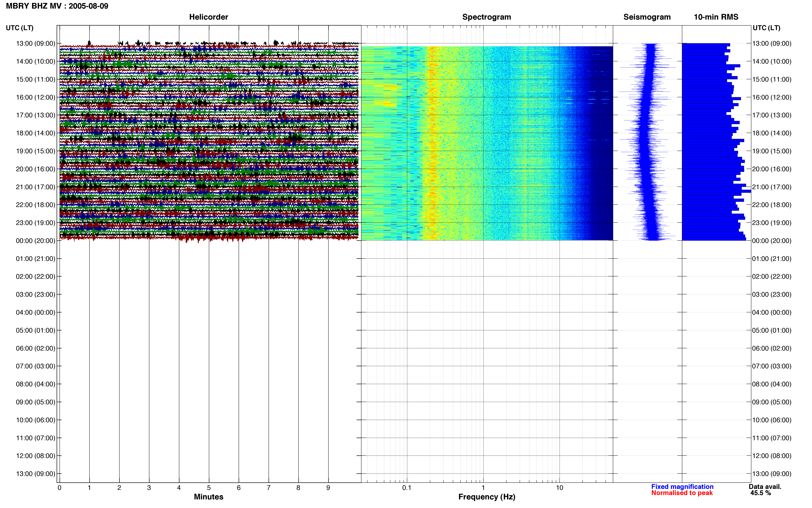Click helicorder minutes tick label 9
Viewport: 812px width, 508px height.
[328, 488]
